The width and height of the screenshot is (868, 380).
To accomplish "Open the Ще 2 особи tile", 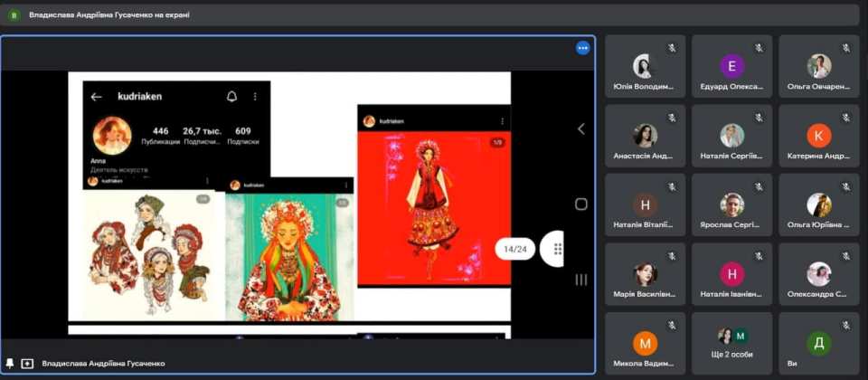I will pos(731,344).
